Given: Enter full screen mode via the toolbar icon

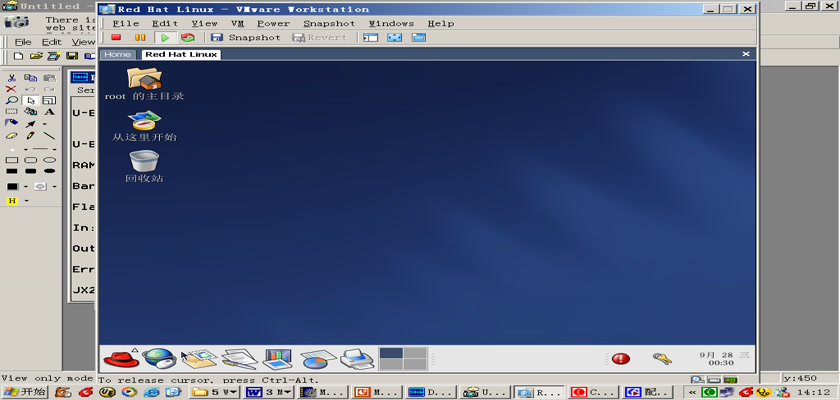Looking at the screenshot, I should point(394,37).
